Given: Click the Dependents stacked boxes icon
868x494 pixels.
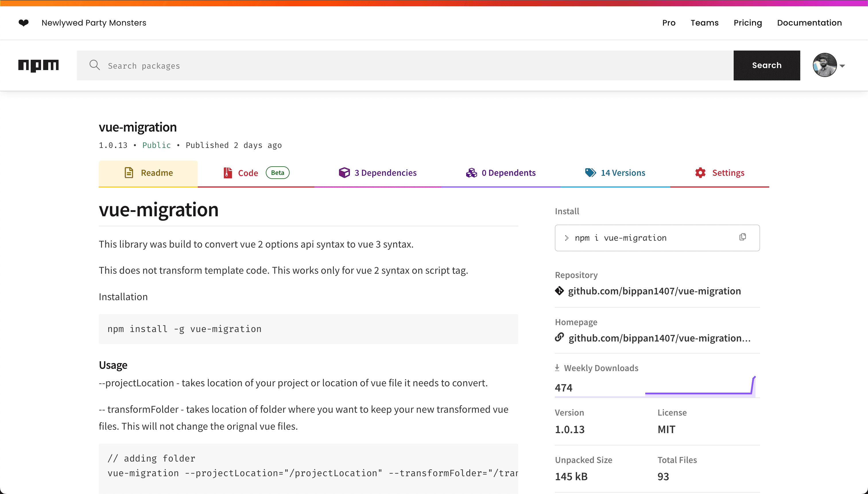Looking at the screenshot, I should (471, 173).
